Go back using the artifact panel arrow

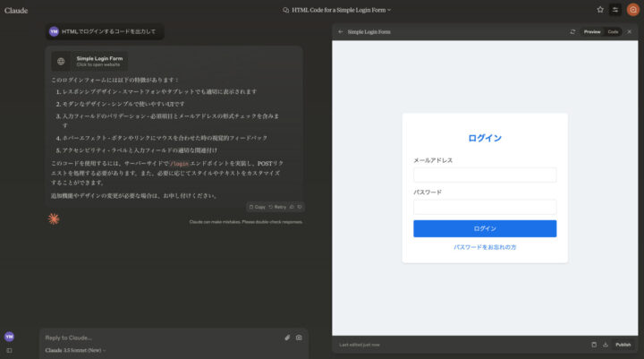(340, 31)
